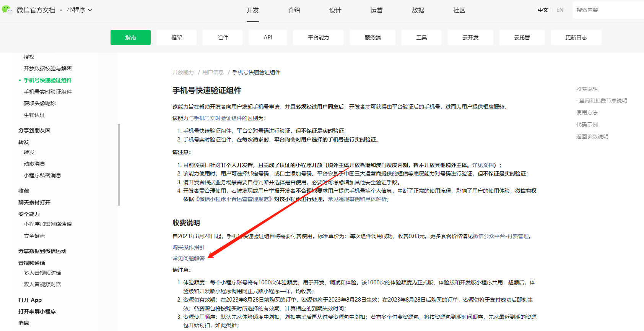Open the 小程序 dropdown menu
Viewport: 644px width, 331px height.
coord(80,10)
